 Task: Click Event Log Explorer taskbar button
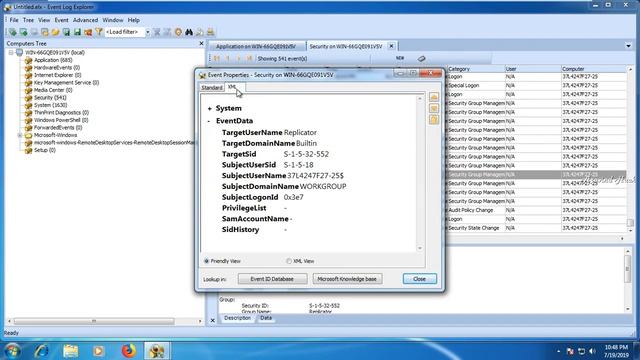(156, 351)
